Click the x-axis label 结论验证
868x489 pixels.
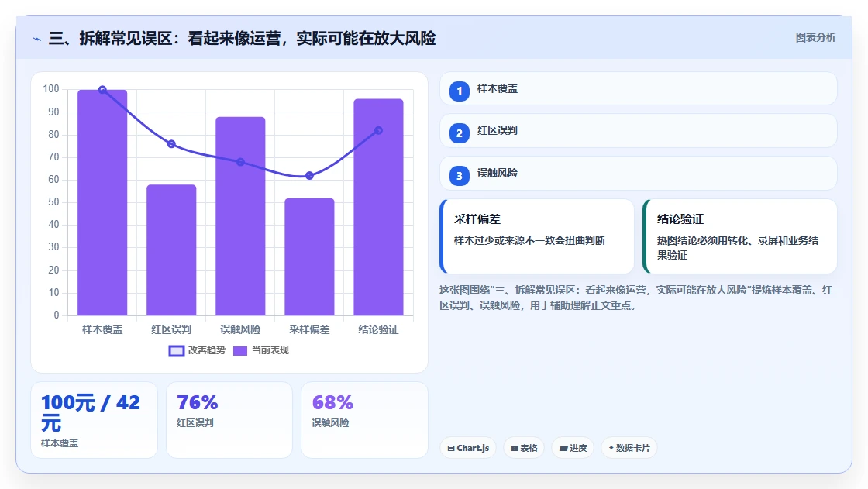(x=379, y=329)
